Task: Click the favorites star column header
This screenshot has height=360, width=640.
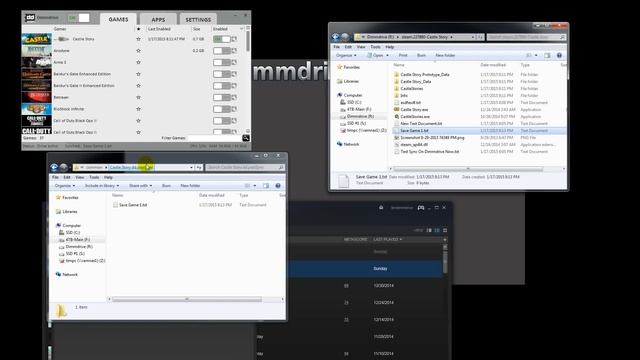Action: tap(138, 29)
